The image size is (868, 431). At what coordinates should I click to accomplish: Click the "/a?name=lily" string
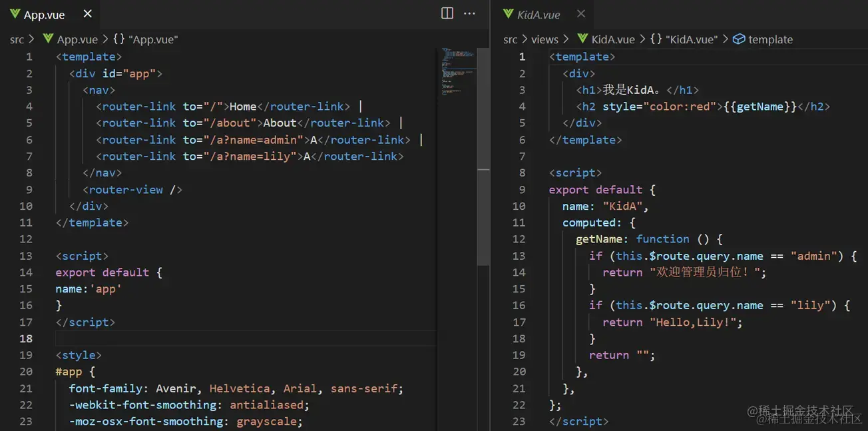[250, 156]
